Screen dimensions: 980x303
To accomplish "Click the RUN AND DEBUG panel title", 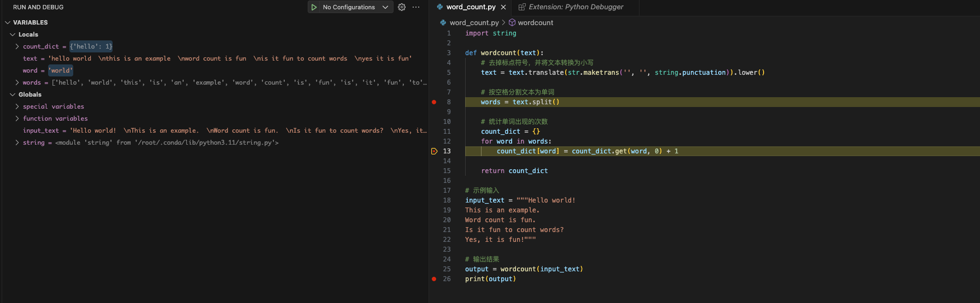I will coord(38,7).
